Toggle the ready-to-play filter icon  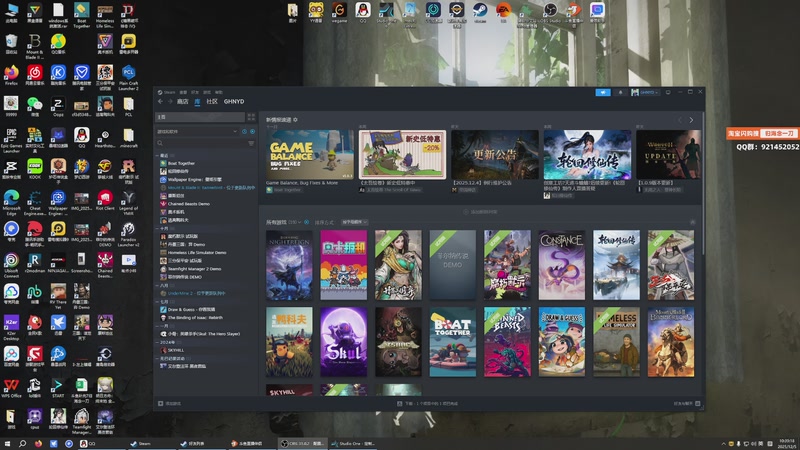coord(252,132)
